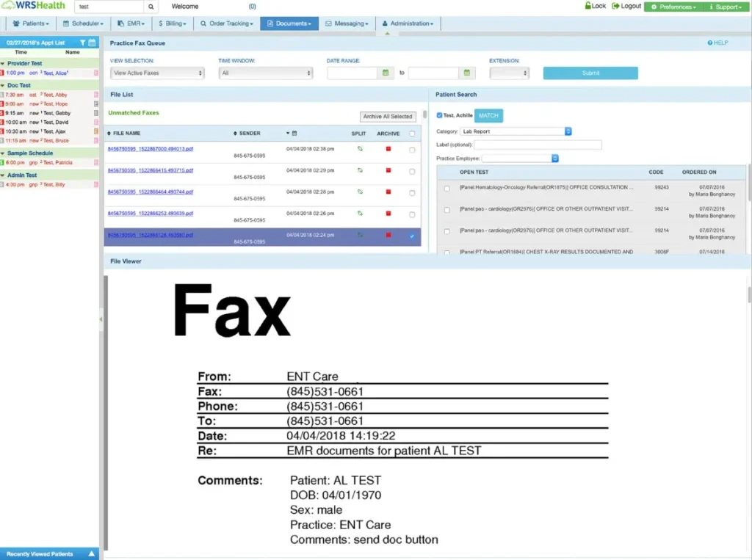Open the Administration menu
Image resolution: width=752 pixels, height=560 pixels.
click(x=407, y=23)
